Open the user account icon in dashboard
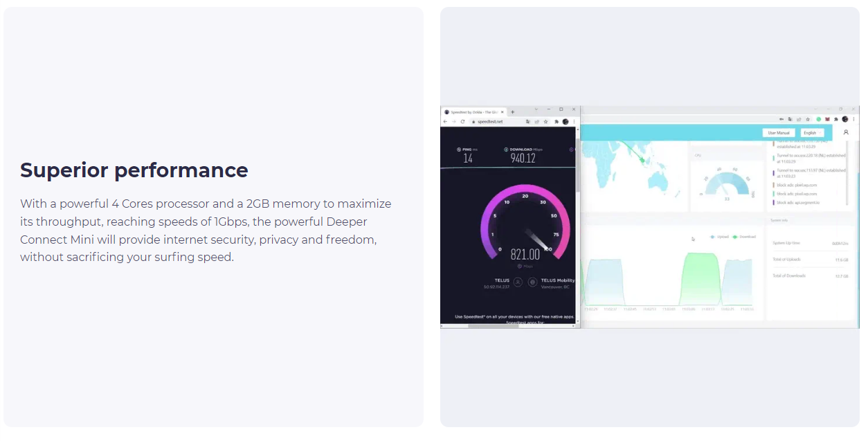The image size is (868, 441). (846, 132)
